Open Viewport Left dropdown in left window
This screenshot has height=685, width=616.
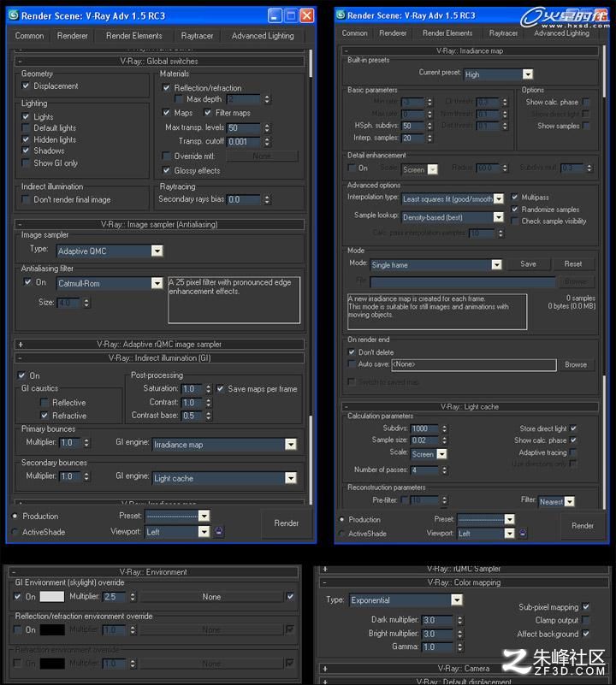(204, 532)
